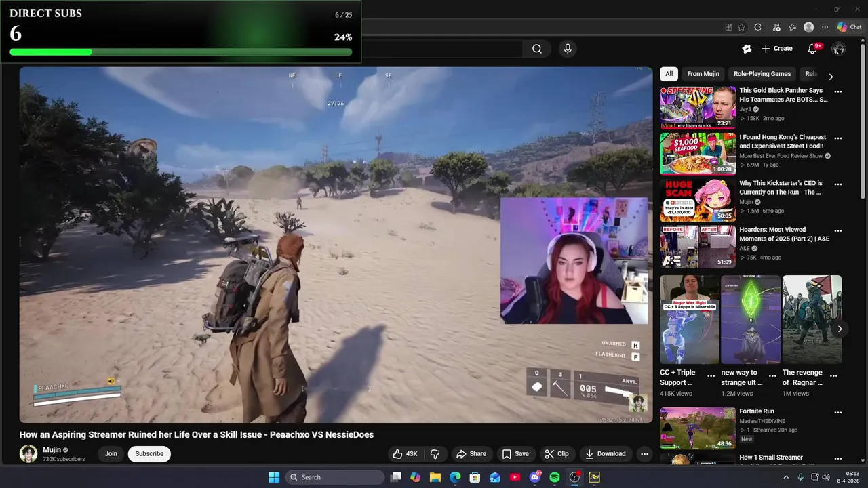Open browser settings and more ellipsis
The height and width of the screenshot is (488, 868).
pos(825,27)
